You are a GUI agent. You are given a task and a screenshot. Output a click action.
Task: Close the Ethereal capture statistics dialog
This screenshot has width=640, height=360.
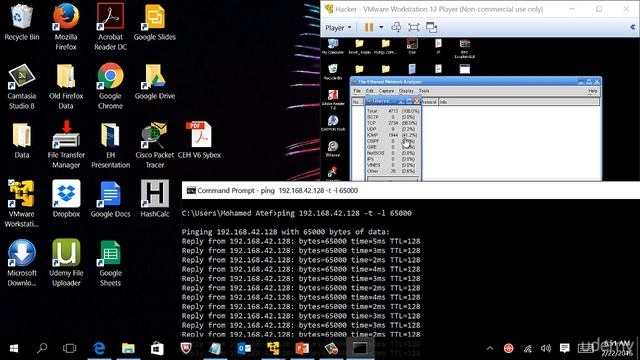coord(416,101)
